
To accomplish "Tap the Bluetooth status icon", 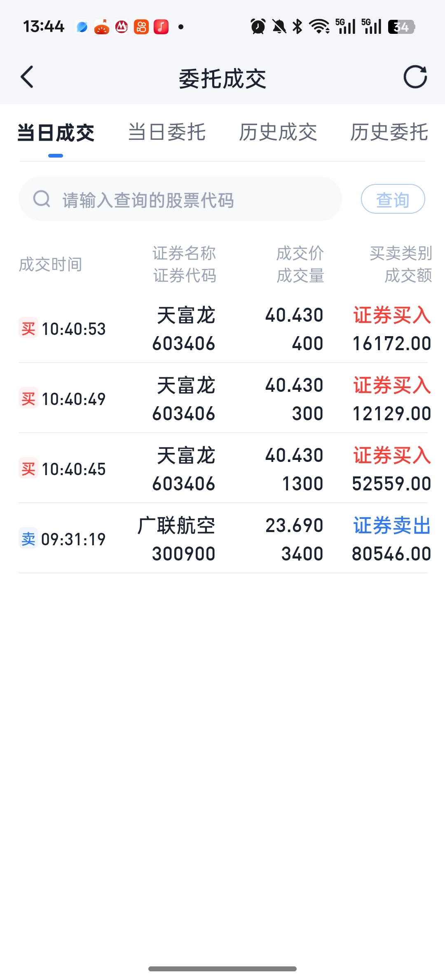I will [297, 27].
